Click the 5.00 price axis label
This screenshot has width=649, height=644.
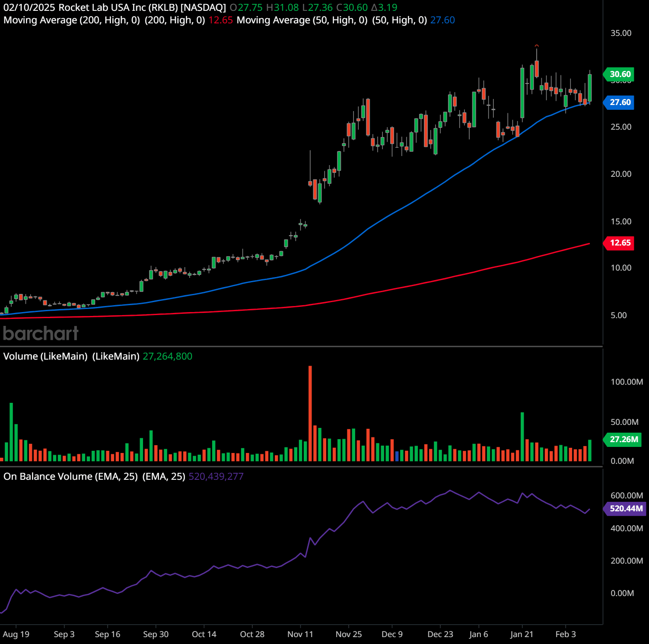(619, 315)
